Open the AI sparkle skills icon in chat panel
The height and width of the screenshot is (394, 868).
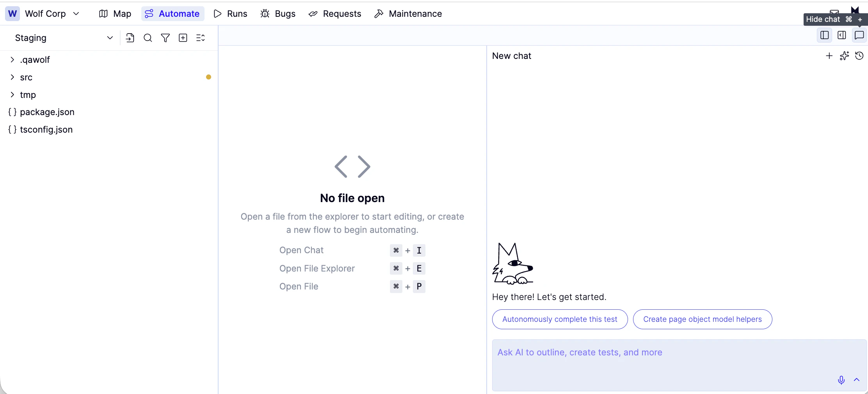pyautogui.click(x=844, y=56)
